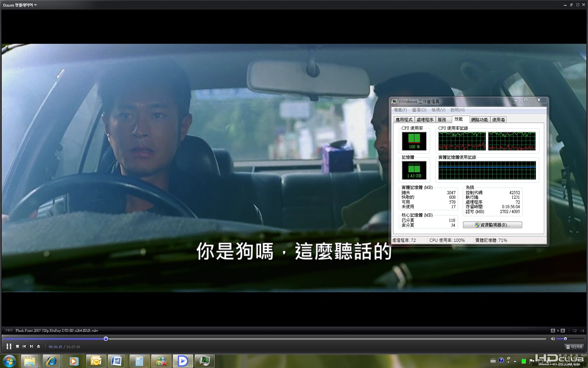
Task: Set A-B repeat point B
Action: click(563, 330)
